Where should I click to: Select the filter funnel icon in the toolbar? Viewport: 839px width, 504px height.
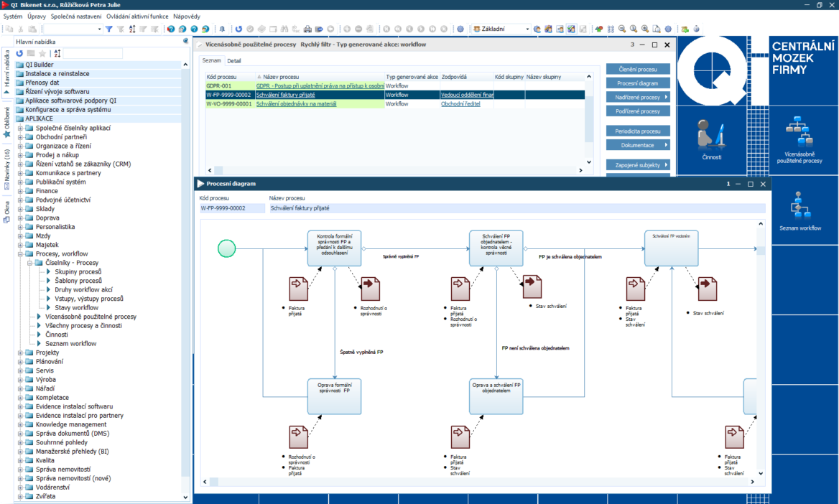click(109, 29)
